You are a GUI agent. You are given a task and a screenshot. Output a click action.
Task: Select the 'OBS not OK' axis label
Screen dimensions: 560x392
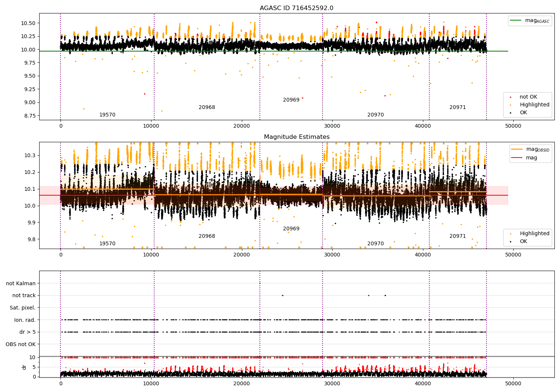point(21,344)
